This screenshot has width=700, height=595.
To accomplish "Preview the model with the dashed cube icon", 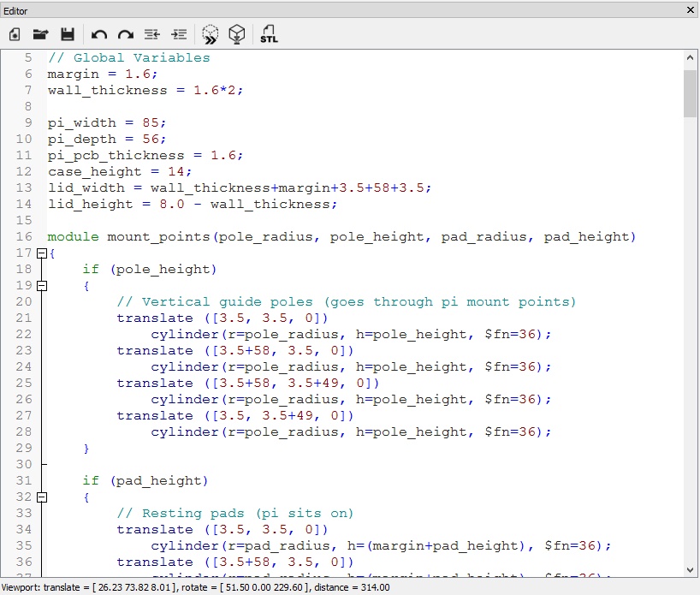I will point(211,34).
